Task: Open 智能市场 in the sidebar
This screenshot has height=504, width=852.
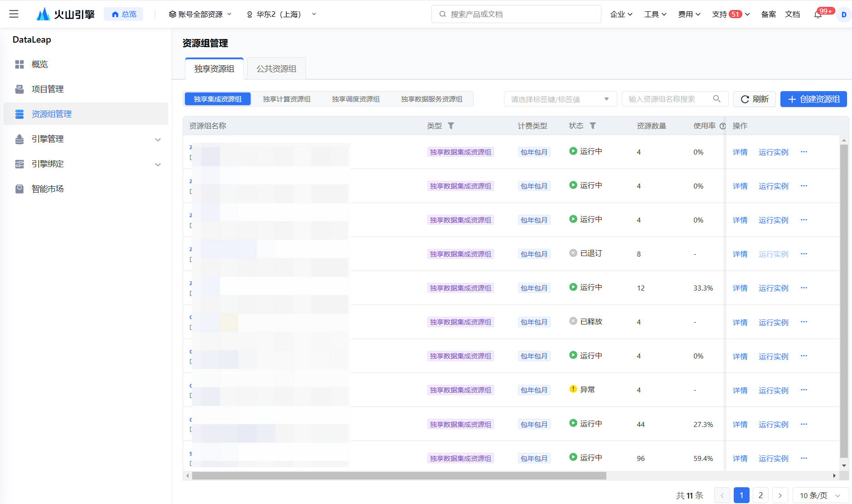Action: click(x=86, y=189)
